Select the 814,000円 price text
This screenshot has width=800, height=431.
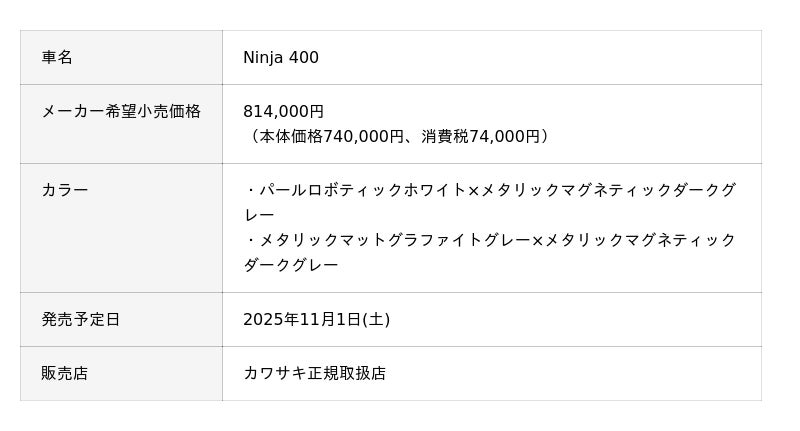point(283,112)
